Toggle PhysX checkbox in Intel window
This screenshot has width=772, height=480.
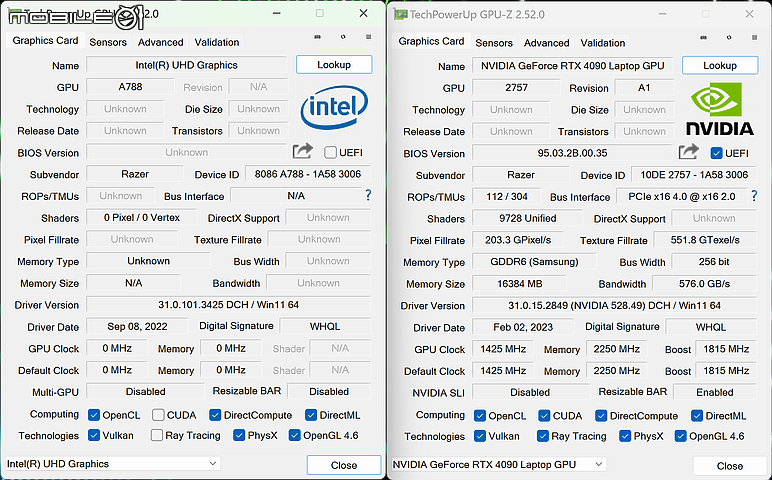239,435
